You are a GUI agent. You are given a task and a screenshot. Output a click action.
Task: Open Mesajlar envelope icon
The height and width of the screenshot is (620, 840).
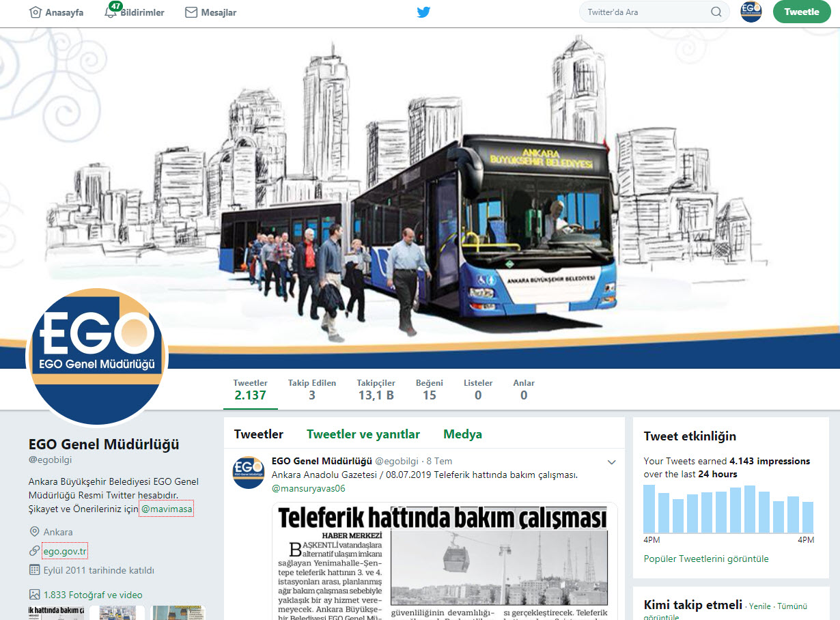(x=191, y=12)
